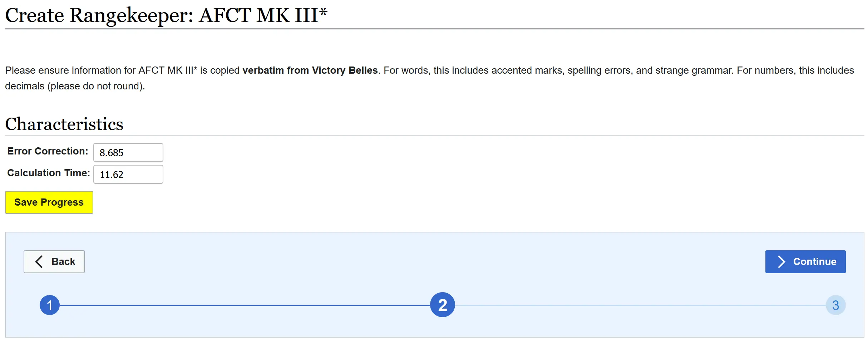
Task: Click progress line between steps 1 and 2
Action: 245,305
